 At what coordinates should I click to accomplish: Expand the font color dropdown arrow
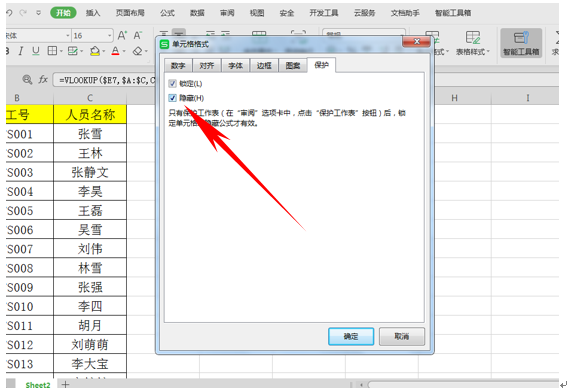(x=124, y=51)
